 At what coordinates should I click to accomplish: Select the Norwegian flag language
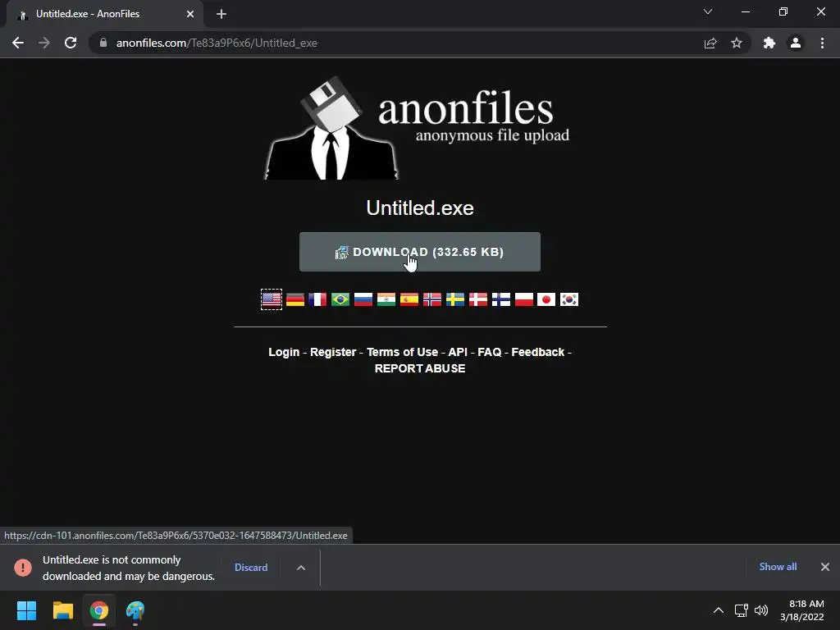432,299
